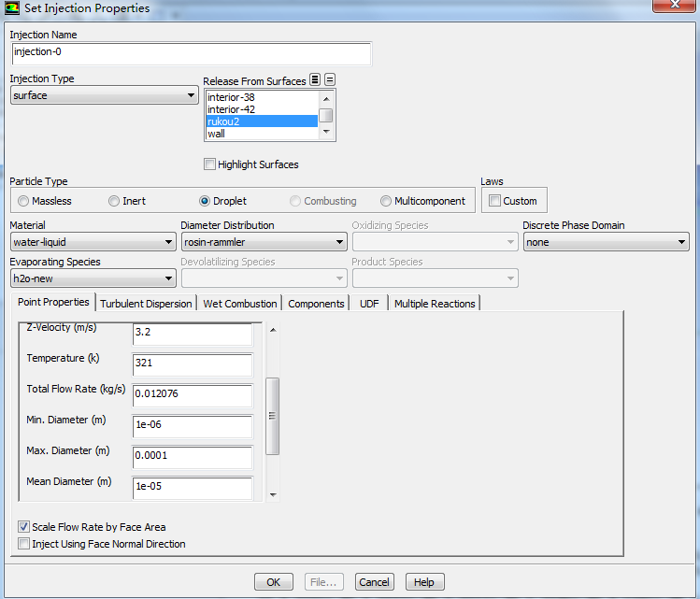Click the deselect-all surfaces icon

[330, 80]
